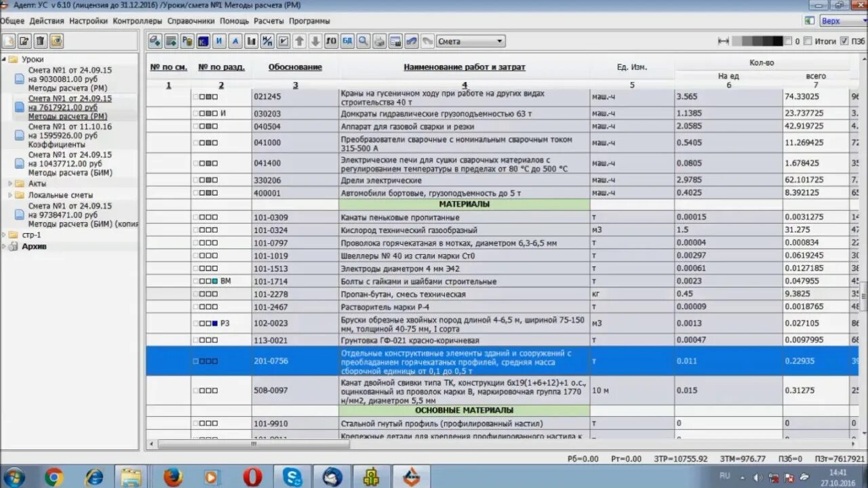Pick the middle gray shade swatch
This screenshot has width=868, height=488.
tap(757, 41)
